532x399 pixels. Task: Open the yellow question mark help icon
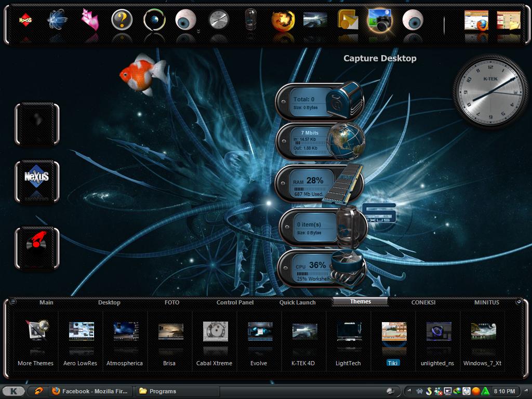pos(122,21)
